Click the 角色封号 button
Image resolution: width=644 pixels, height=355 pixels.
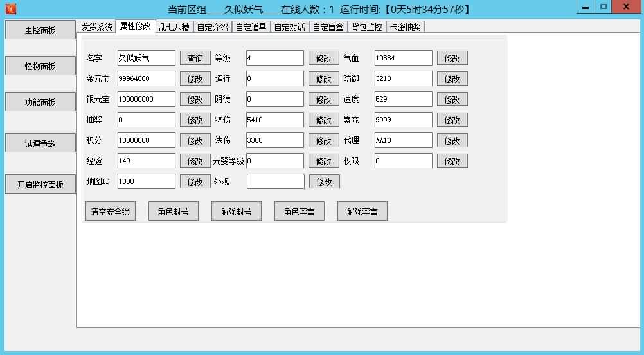(174, 211)
